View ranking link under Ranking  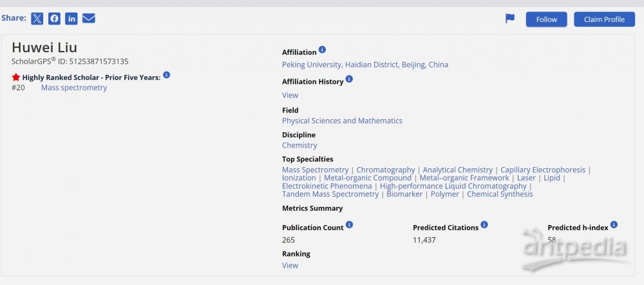click(290, 265)
